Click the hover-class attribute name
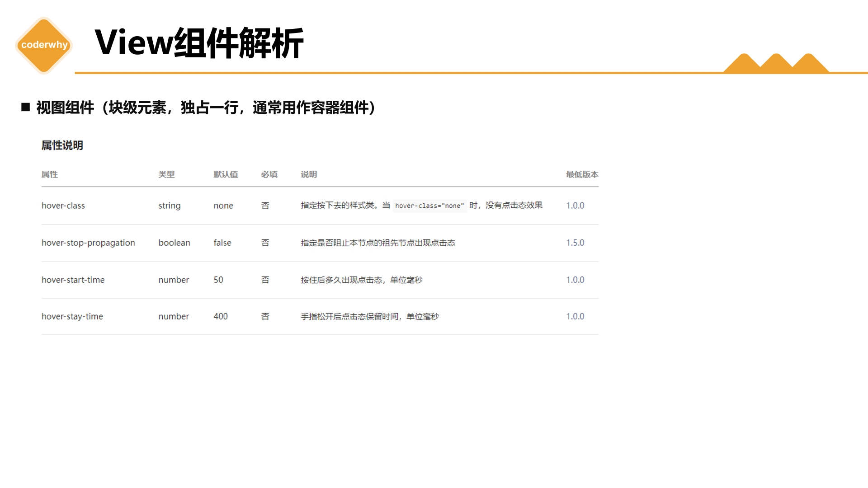 [63, 206]
